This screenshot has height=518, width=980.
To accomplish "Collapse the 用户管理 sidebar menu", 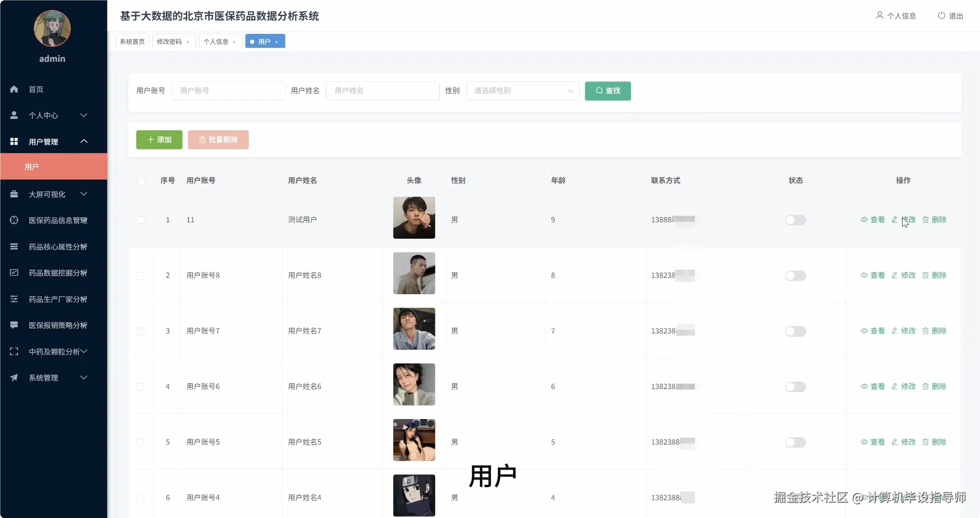I will coord(84,141).
